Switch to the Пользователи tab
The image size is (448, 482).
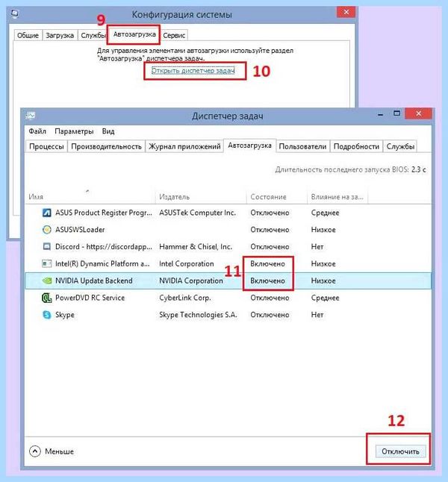pos(302,146)
